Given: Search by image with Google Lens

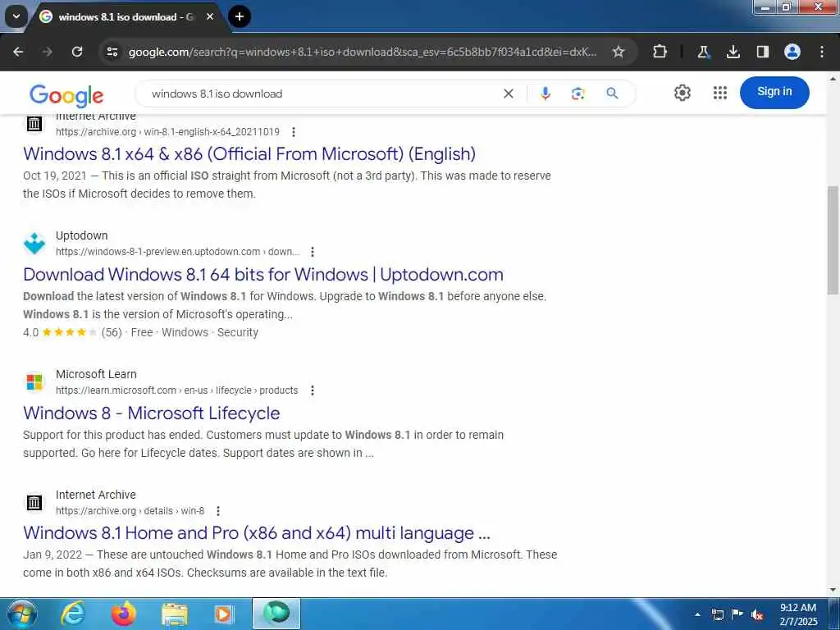Looking at the screenshot, I should [578, 94].
